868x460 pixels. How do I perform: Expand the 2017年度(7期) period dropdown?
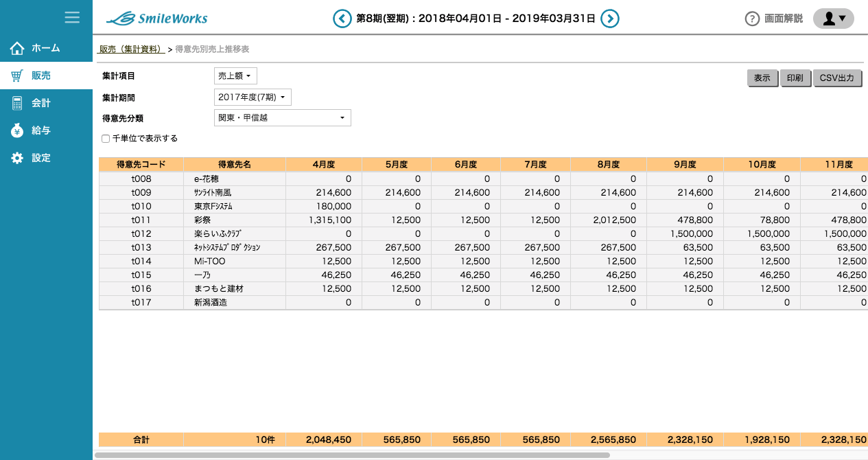[253, 97]
